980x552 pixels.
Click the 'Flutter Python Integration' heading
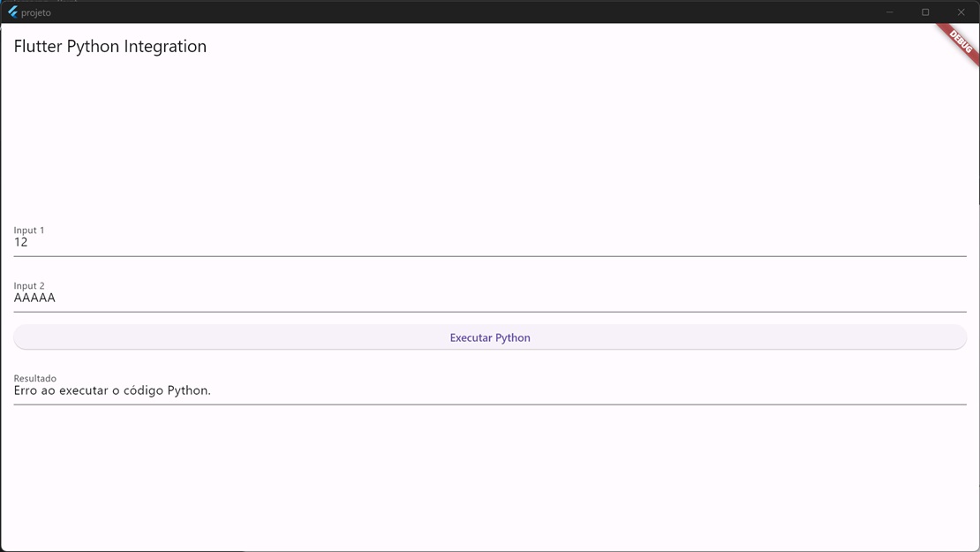[110, 46]
